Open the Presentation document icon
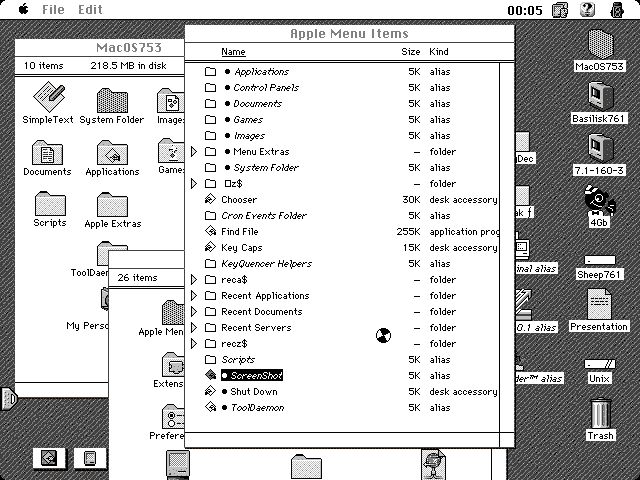The height and width of the screenshot is (480, 640). click(x=599, y=305)
